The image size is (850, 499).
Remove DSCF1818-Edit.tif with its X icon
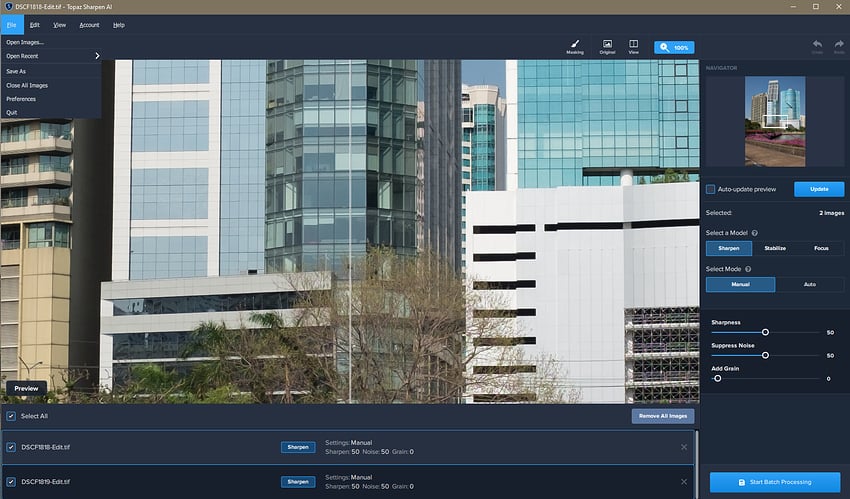pos(684,447)
